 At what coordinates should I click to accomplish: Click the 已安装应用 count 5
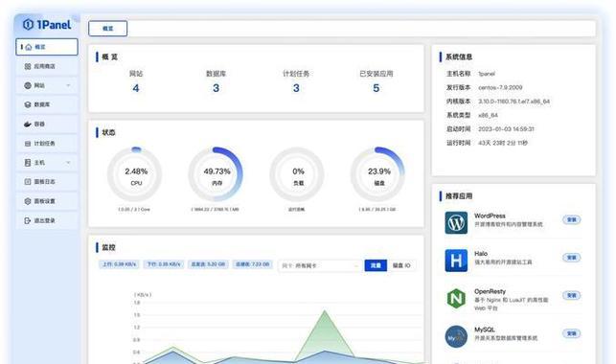pyautogui.click(x=376, y=88)
